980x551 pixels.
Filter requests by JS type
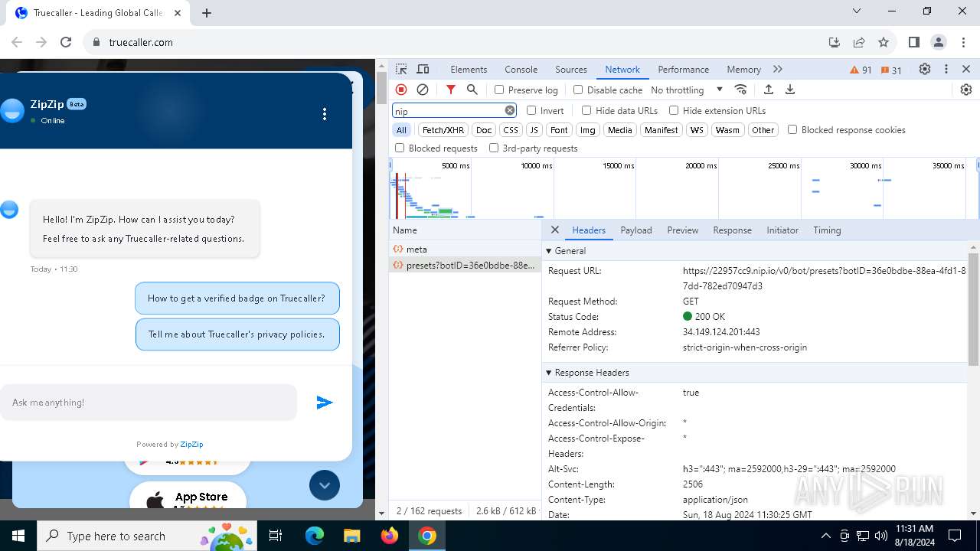tap(534, 130)
